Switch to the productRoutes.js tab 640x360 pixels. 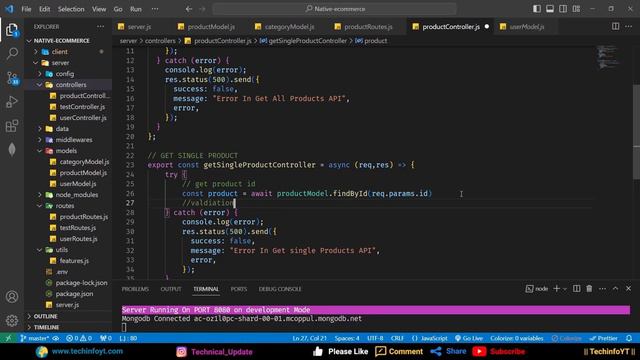(368, 27)
